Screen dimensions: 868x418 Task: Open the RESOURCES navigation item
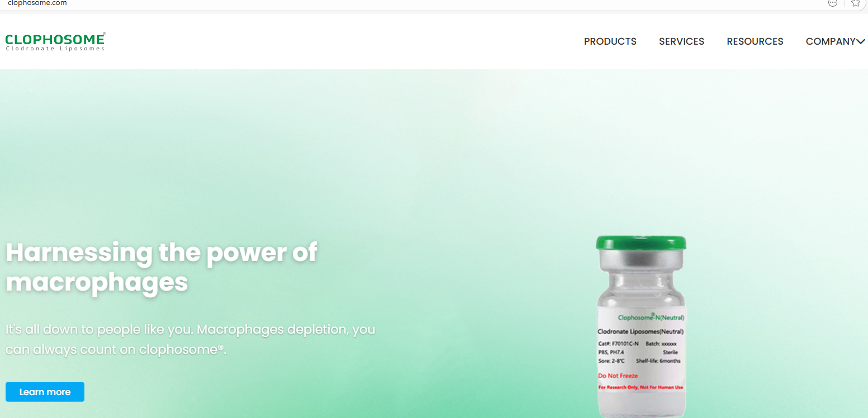point(755,41)
